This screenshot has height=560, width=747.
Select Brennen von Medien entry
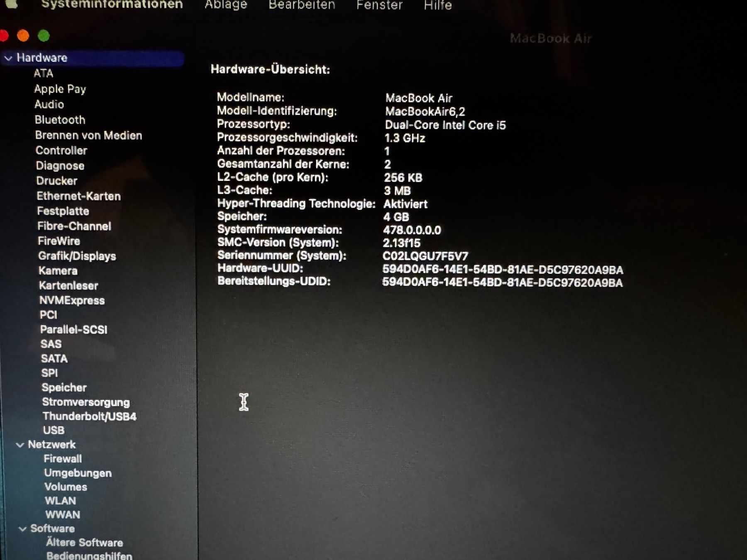tap(88, 135)
